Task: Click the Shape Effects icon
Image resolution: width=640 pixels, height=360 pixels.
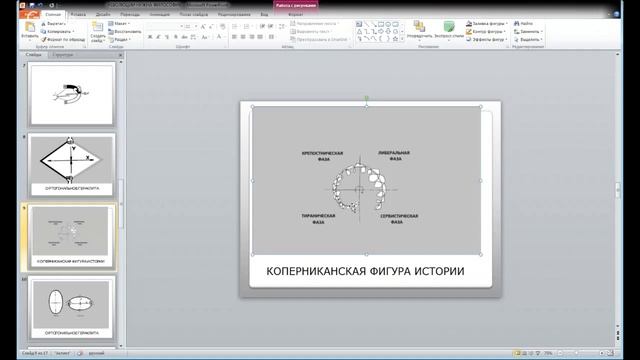Action: 469,40
